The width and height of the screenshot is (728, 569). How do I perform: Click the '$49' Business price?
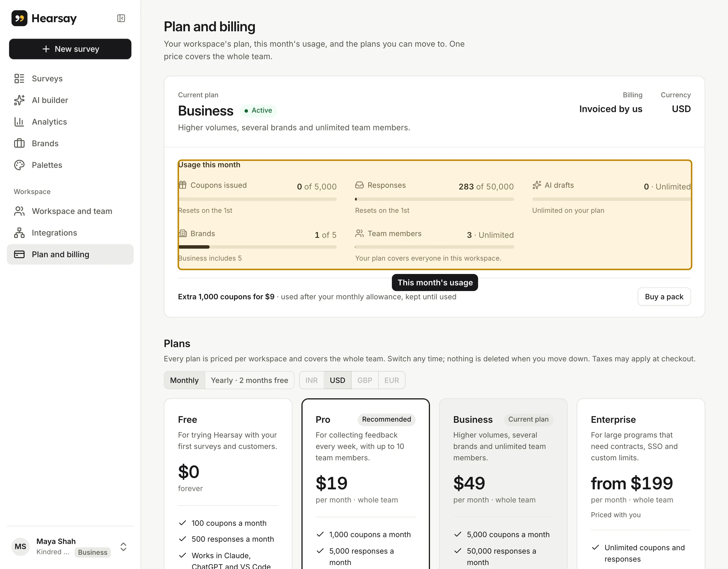pos(469,483)
